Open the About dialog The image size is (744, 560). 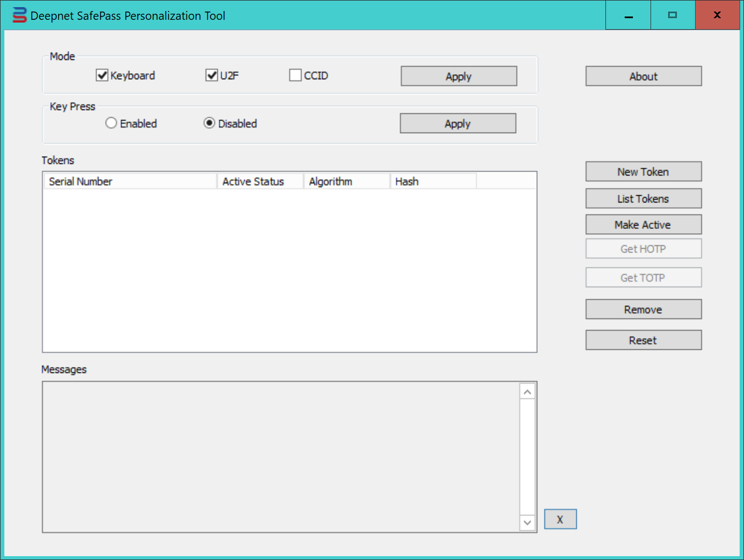[x=643, y=76]
